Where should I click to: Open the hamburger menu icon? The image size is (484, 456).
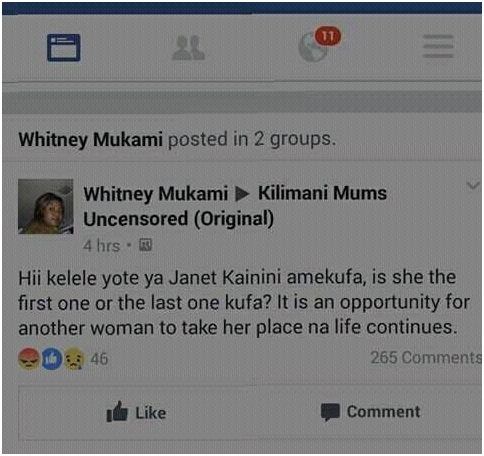coord(438,46)
